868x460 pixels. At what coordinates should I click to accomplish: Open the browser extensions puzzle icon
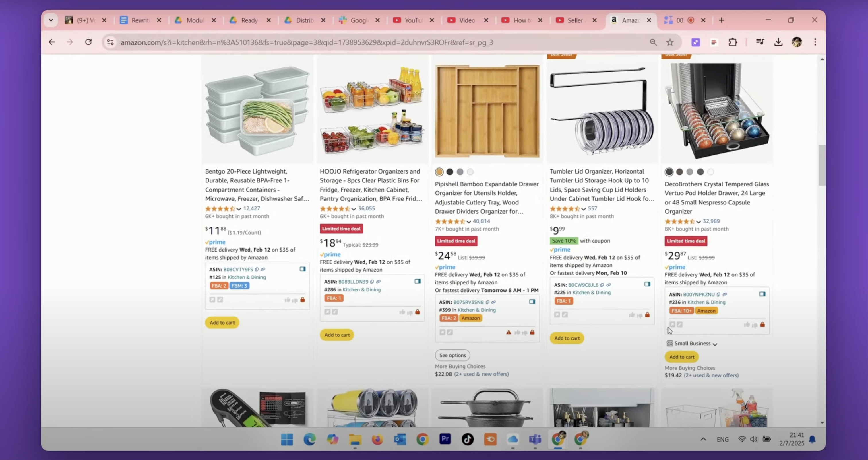click(733, 42)
